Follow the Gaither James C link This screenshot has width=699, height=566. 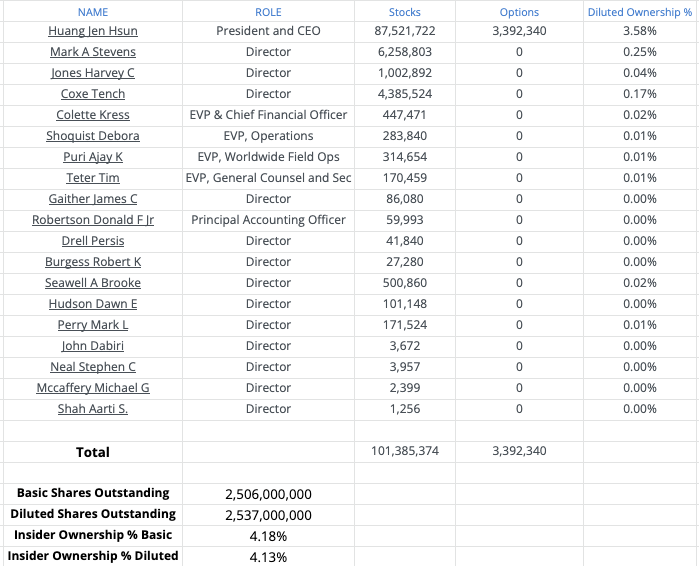click(x=93, y=199)
